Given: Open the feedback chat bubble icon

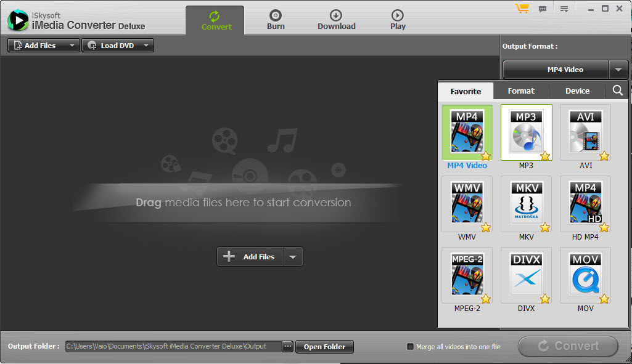Looking at the screenshot, I should [543, 9].
